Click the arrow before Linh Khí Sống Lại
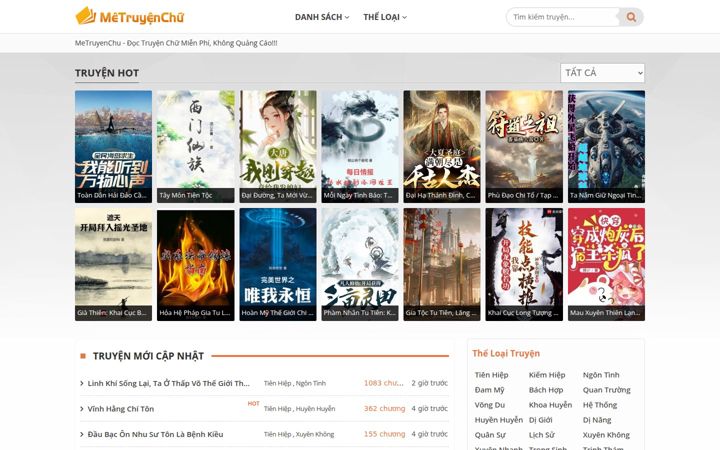This screenshot has height=450, width=720. click(x=82, y=383)
